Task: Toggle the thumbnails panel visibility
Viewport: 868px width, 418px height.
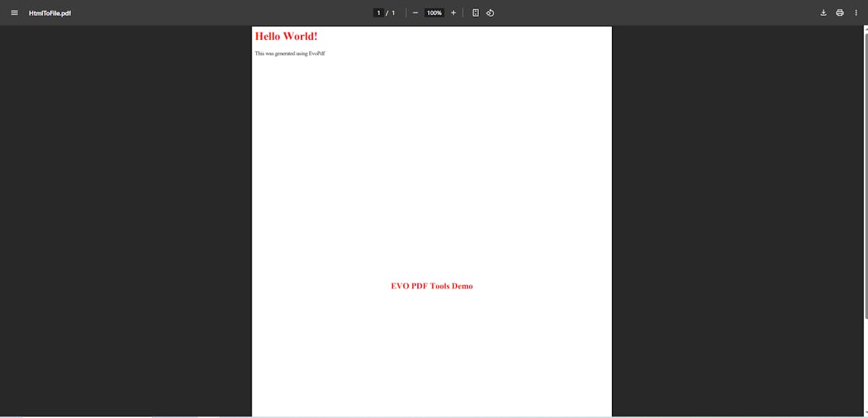Action: tap(14, 12)
